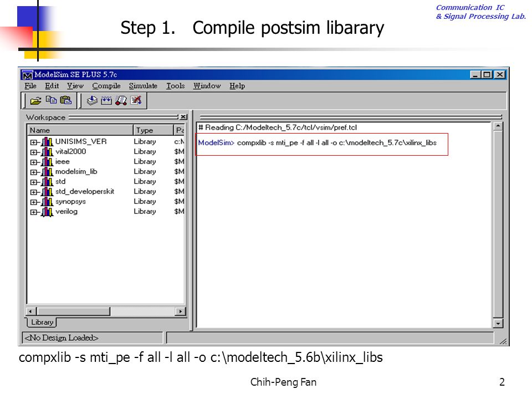Image resolution: width=532 pixels, height=399 pixels.
Task: Click the Type column header
Action: click(x=153, y=130)
